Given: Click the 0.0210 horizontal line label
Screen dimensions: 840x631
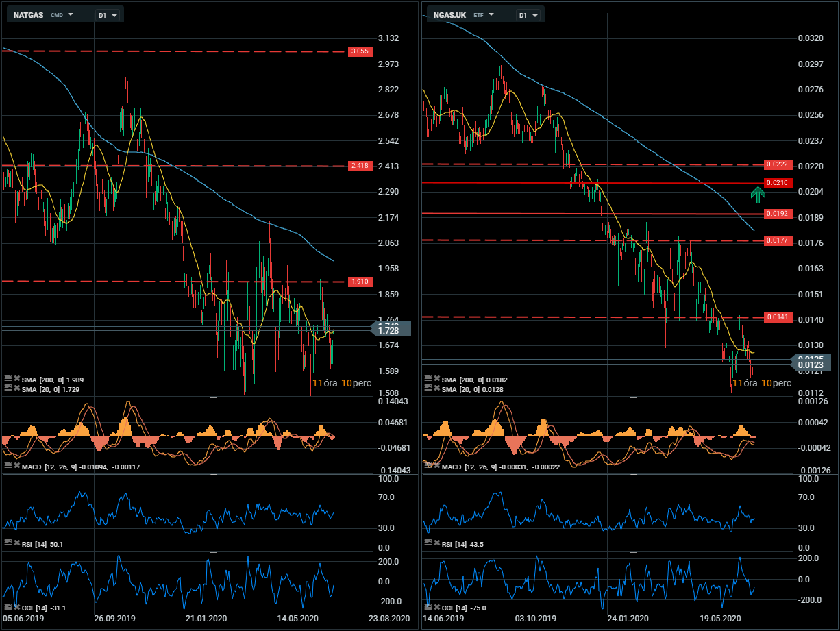Looking at the screenshot, I should (780, 183).
